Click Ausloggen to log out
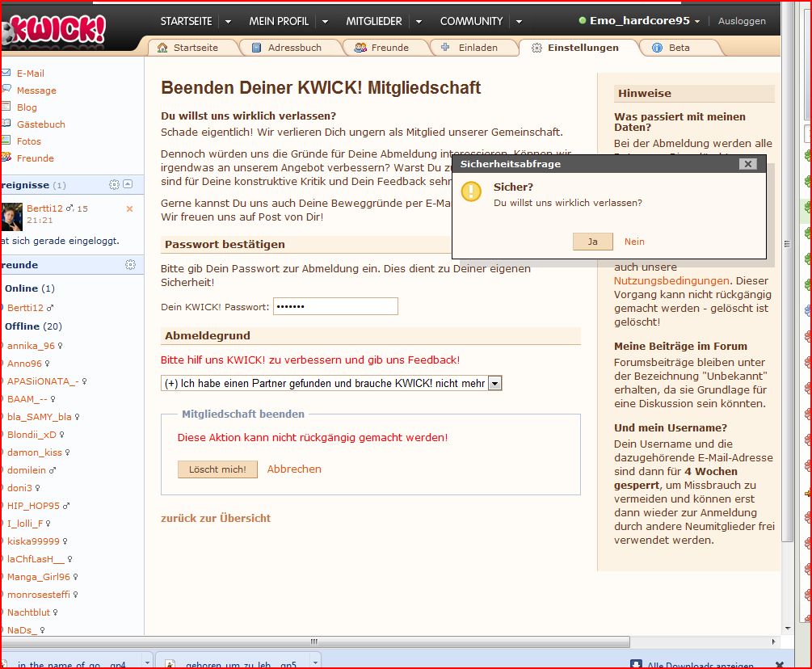 pyautogui.click(x=742, y=21)
